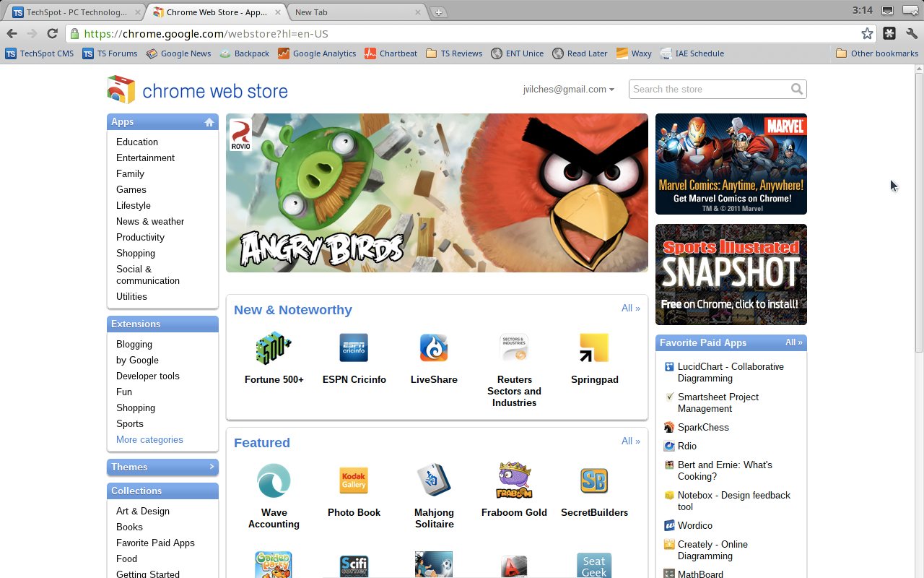Open the TS Forums bookmark
The width and height of the screenshot is (924, 578).
click(x=110, y=53)
